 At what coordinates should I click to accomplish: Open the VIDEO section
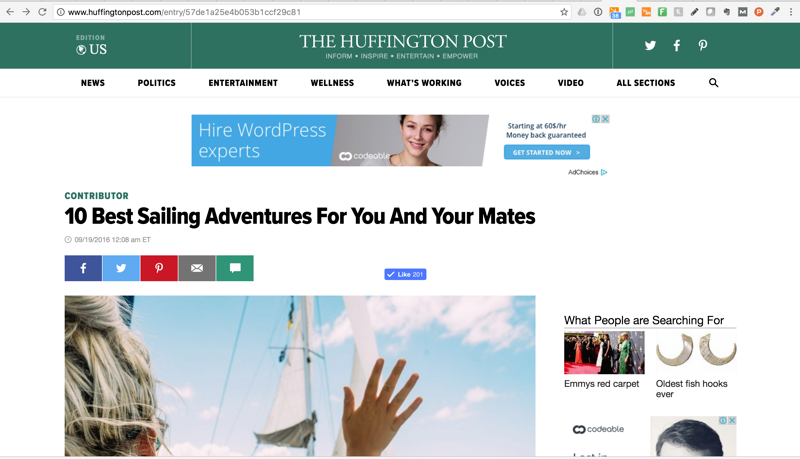point(570,83)
